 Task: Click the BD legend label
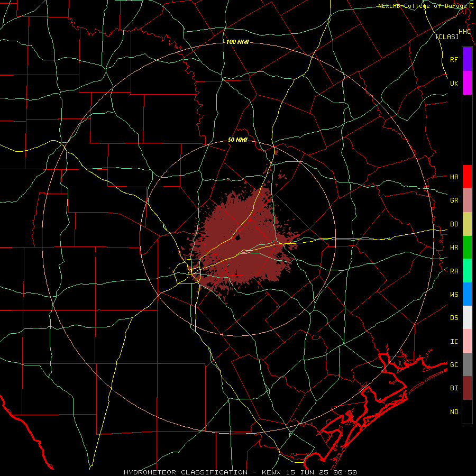click(454, 224)
